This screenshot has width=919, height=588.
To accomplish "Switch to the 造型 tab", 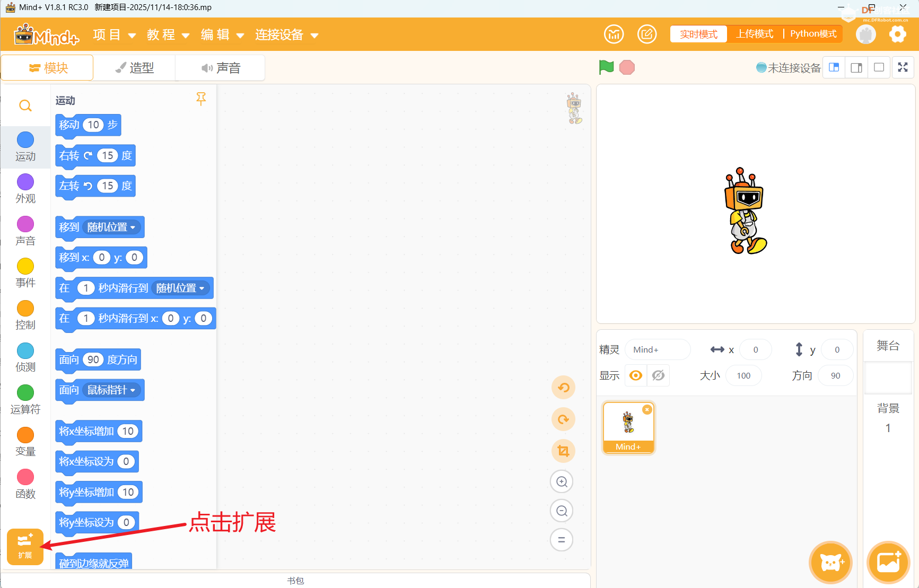I will (x=135, y=68).
